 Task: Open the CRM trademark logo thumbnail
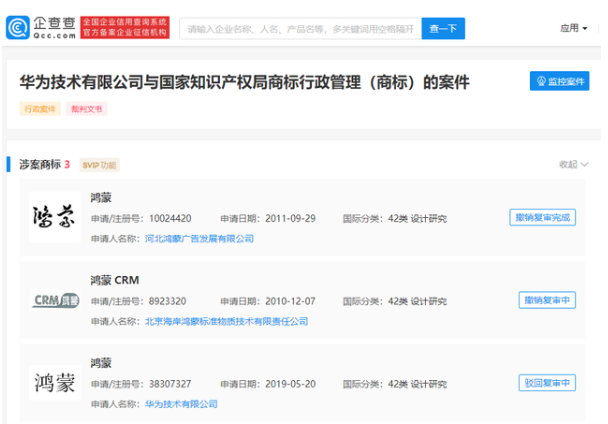[55, 300]
